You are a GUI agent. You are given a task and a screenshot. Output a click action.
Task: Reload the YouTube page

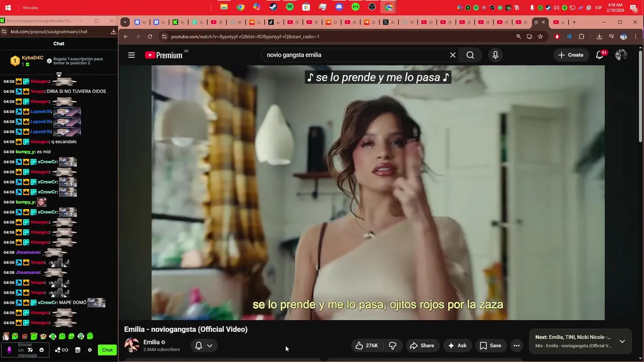pos(150,37)
